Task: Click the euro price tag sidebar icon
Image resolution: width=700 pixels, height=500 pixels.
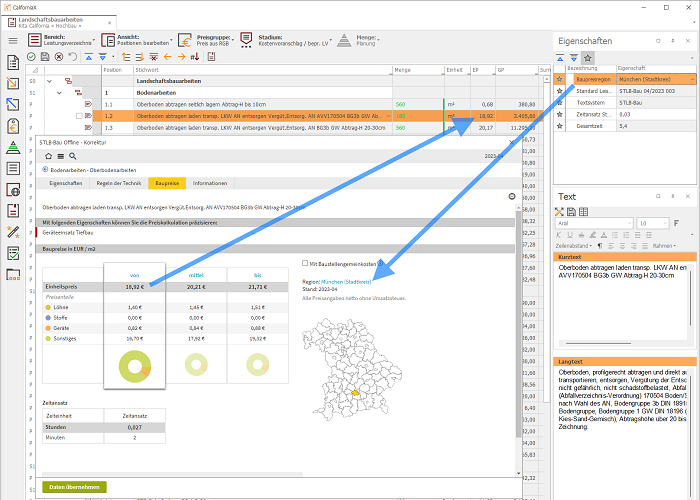Action: click(13, 126)
